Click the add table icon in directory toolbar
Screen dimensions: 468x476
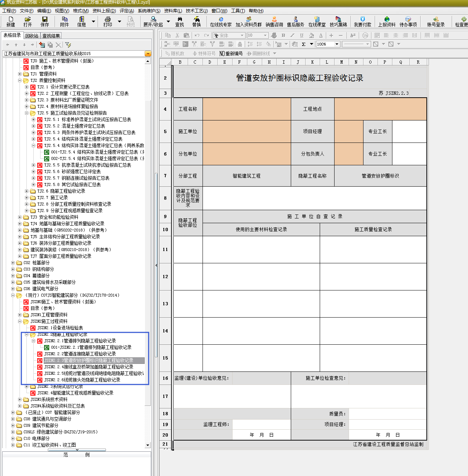(x=42, y=44)
